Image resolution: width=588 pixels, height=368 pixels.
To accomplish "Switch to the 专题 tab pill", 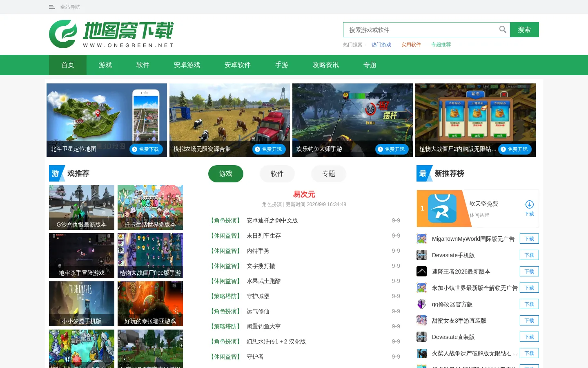I will [x=329, y=174].
